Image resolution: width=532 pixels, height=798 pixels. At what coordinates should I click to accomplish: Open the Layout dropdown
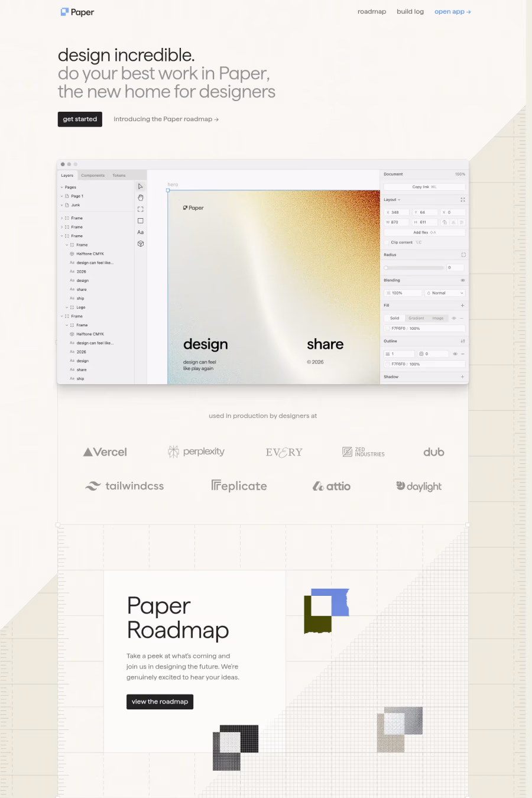391,199
